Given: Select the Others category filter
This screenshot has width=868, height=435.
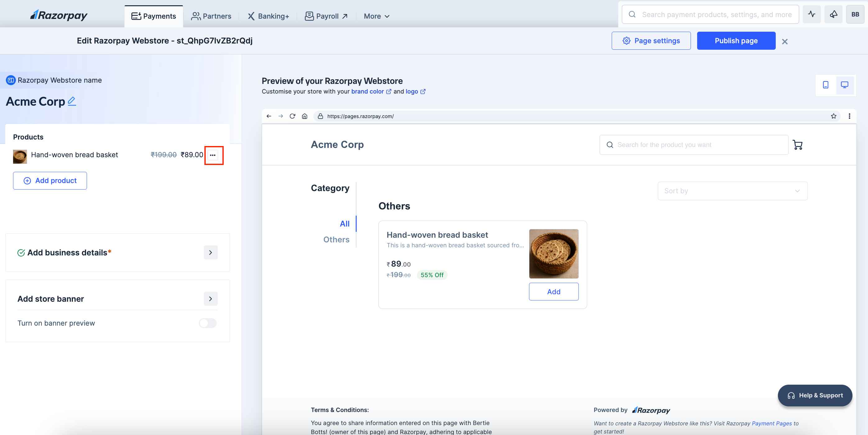Looking at the screenshot, I should pos(336,240).
